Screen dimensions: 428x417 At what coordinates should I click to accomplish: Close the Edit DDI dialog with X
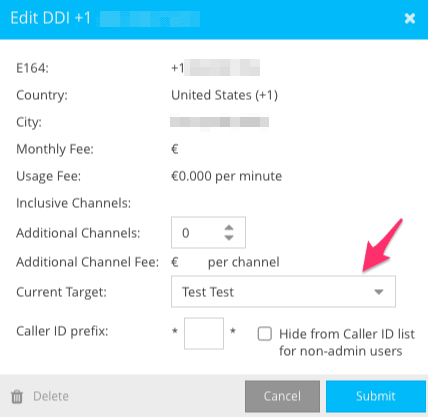[x=410, y=18]
